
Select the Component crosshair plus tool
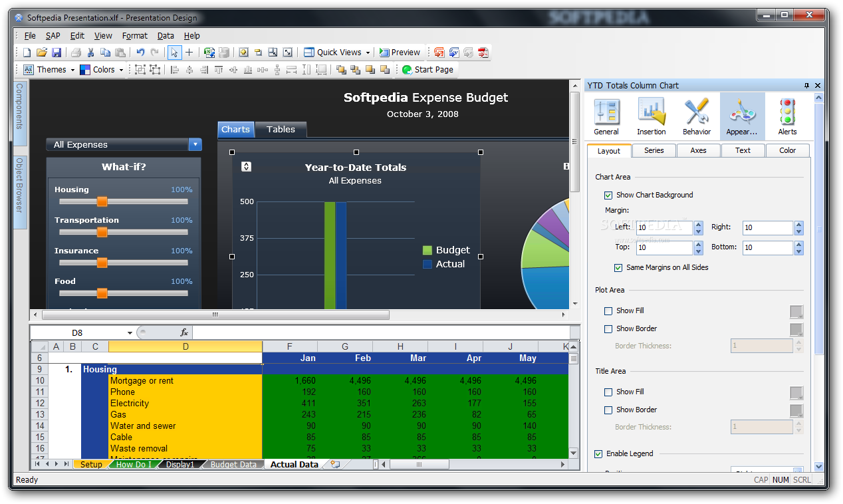point(189,53)
